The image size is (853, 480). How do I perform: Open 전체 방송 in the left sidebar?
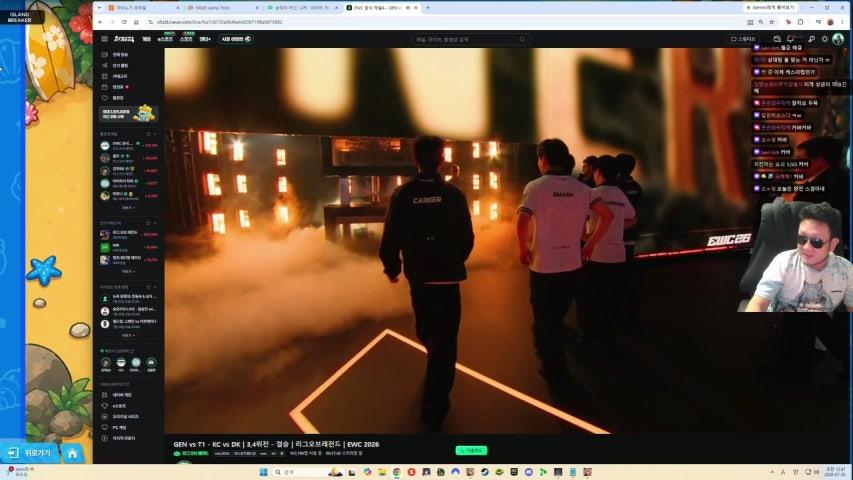pyautogui.click(x=115, y=55)
